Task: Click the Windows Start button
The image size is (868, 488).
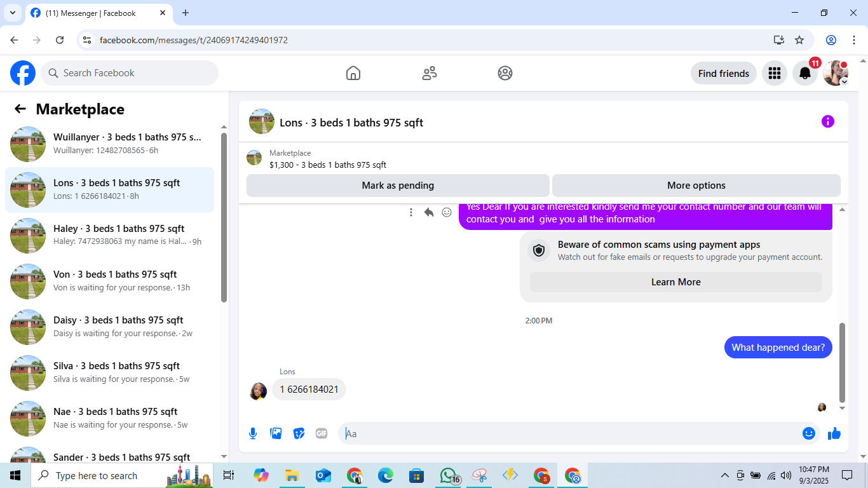Action: pyautogui.click(x=15, y=475)
